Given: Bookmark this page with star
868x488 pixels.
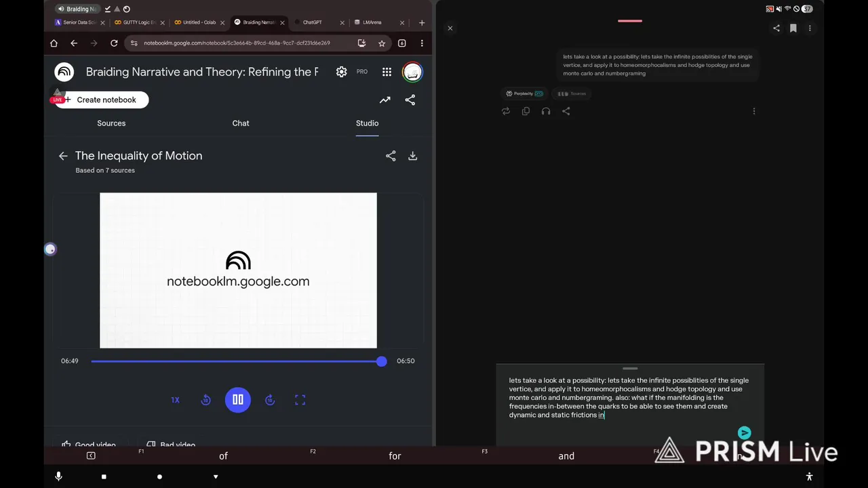Looking at the screenshot, I should click(382, 43).
